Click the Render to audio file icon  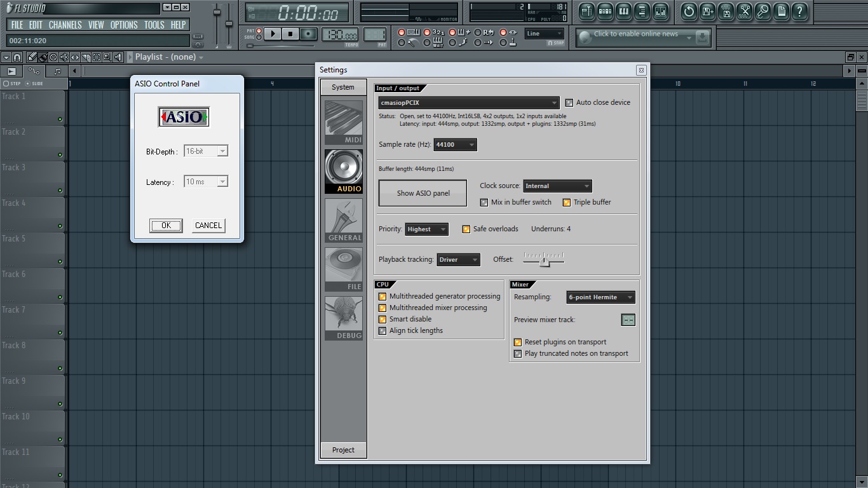[x=726, y=11]
